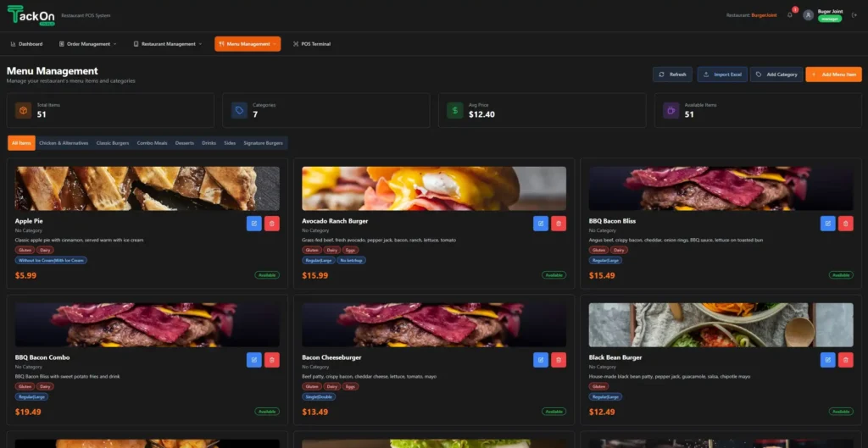
Task: Click the $15.49 price text
Action: point(602,275)
